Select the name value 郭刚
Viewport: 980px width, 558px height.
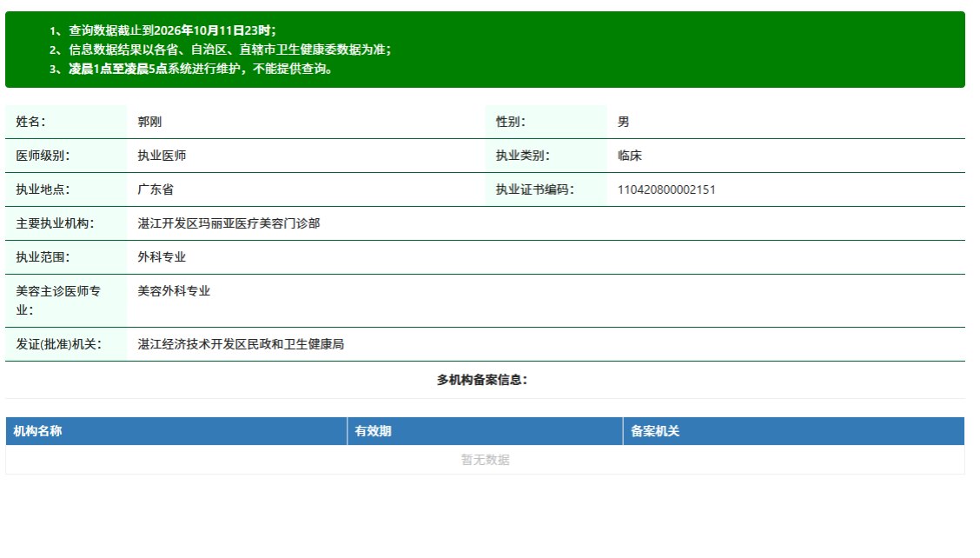point(149,122)
